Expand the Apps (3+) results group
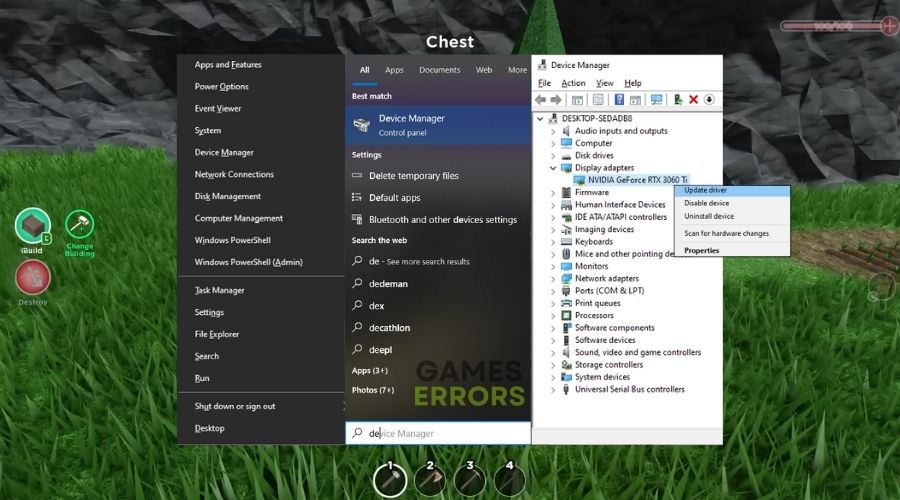Viewport: 900px width, 500px height. 370,371
